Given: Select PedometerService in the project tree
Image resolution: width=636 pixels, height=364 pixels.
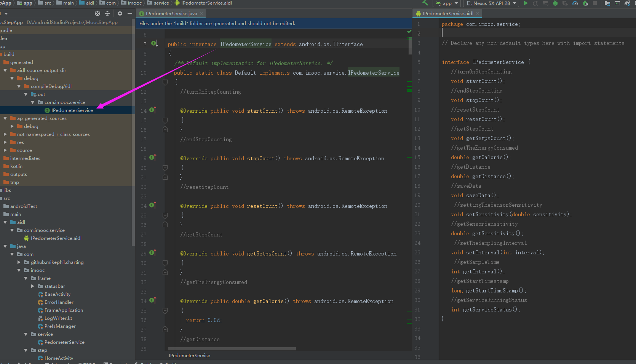Looking at the screenshot, I should (64, 342).
